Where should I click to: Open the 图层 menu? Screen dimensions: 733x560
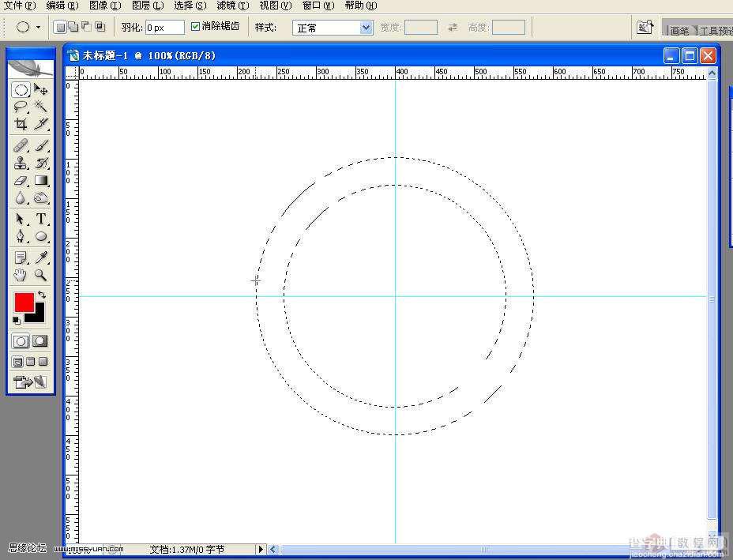tap(148, 6)
